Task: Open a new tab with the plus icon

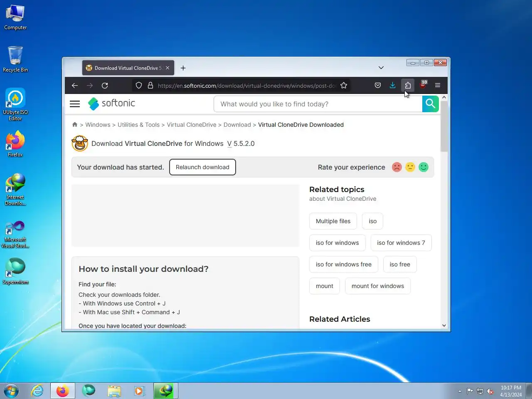Action: point(183,68)
